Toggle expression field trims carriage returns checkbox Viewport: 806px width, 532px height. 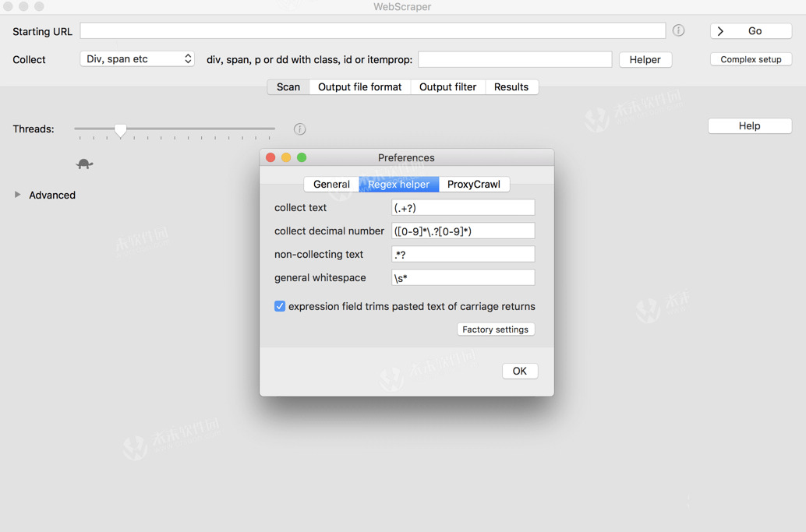[280, 306]
